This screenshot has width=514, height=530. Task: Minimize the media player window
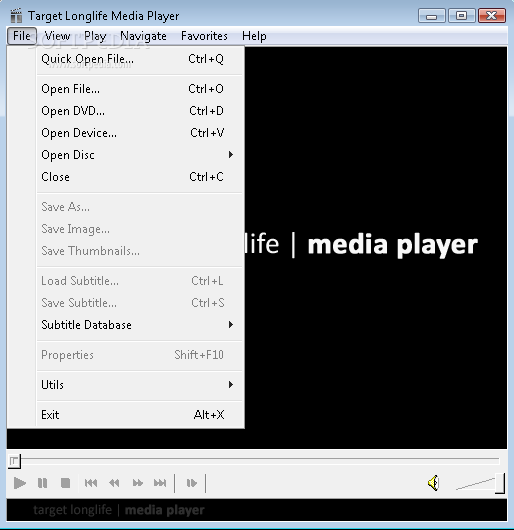[431, 16]
